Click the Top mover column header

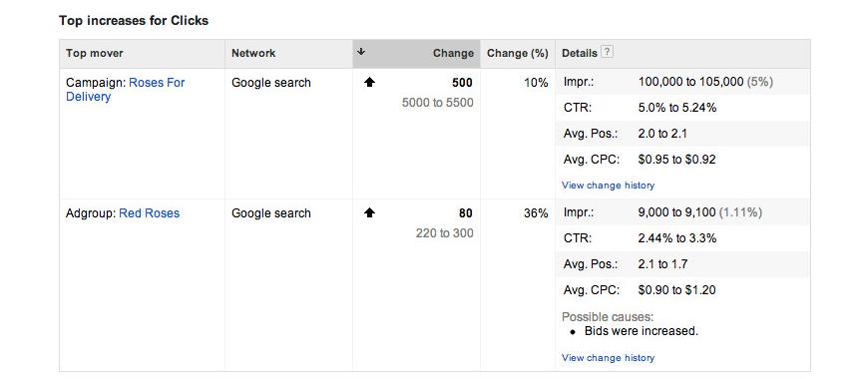tap(94, 54)
